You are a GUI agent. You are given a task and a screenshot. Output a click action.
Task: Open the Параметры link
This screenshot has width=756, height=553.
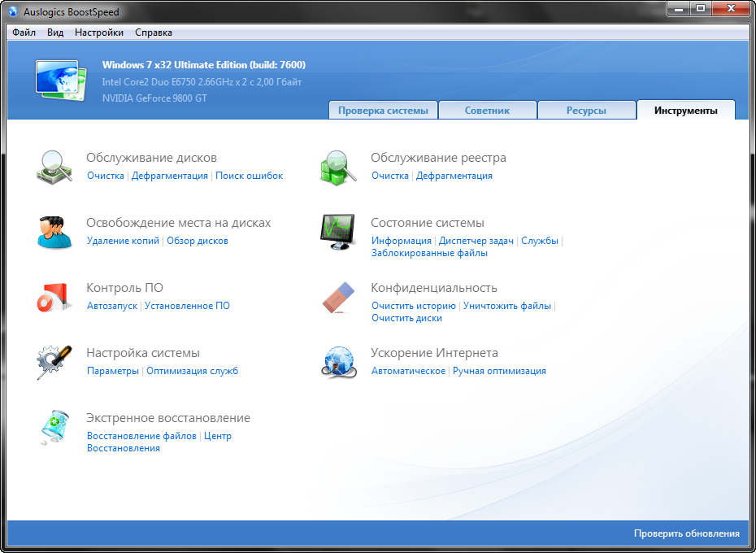[x=113, y=371]
